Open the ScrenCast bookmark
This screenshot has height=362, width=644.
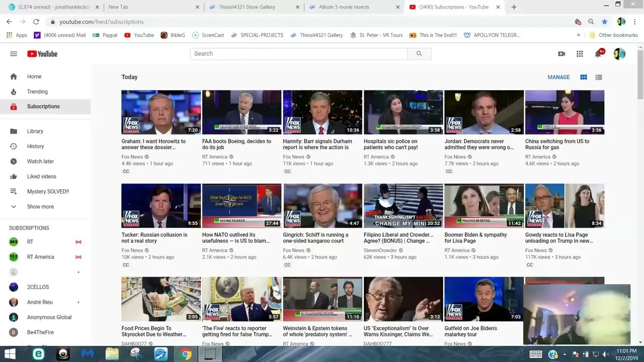208,35
